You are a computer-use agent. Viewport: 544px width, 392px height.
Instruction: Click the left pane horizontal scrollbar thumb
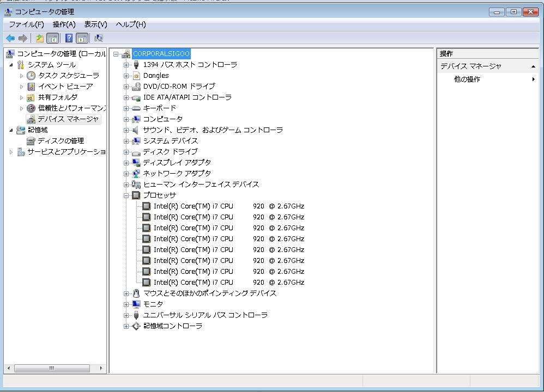click(52, 368)
